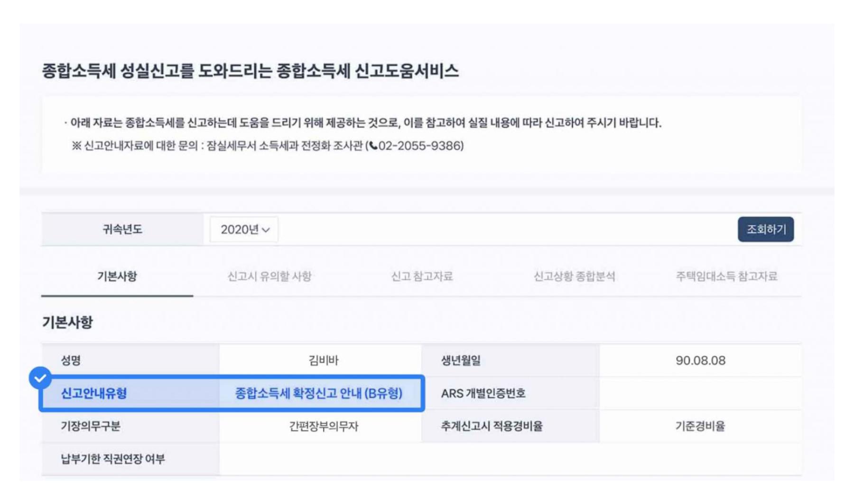This screenshot has height=504, width=854.
Task: Click the 조회하기 search button
Action: pos(765,229)
